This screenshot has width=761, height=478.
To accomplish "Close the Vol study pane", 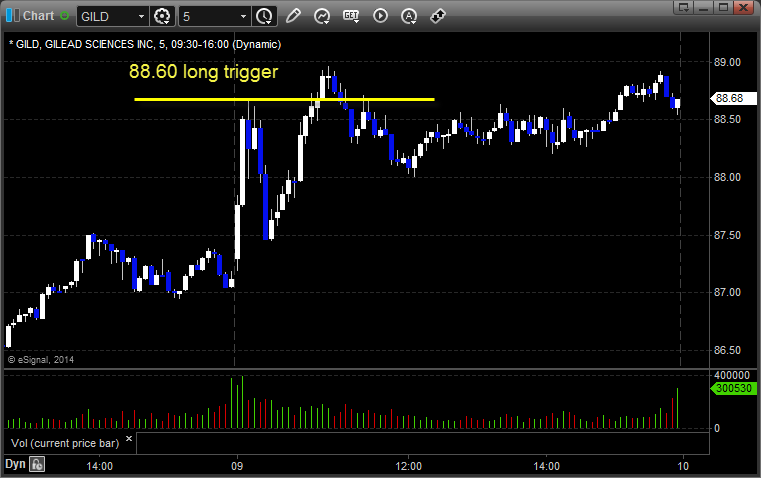I will coord(129,439).
